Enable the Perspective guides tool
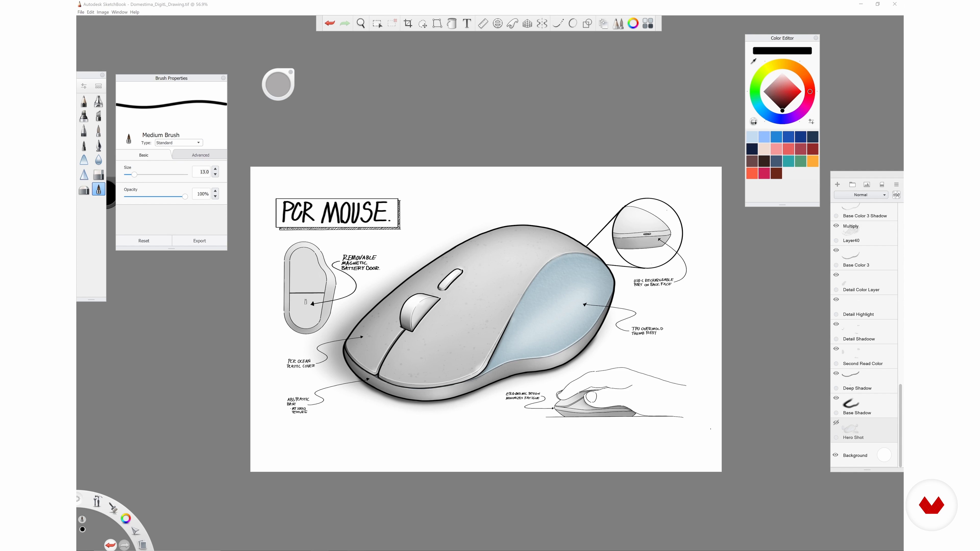This screenshot has width=980, height=551. pyautogui.click(x=527, y=23)
